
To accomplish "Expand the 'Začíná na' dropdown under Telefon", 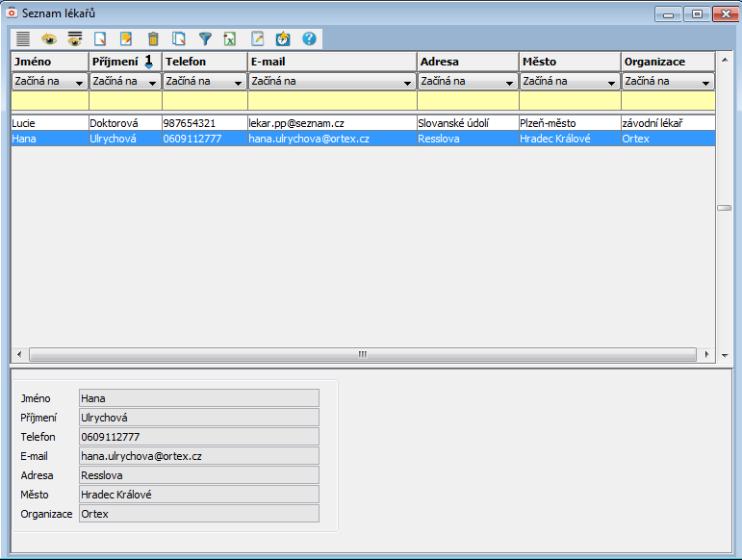I will pos(204,82).
